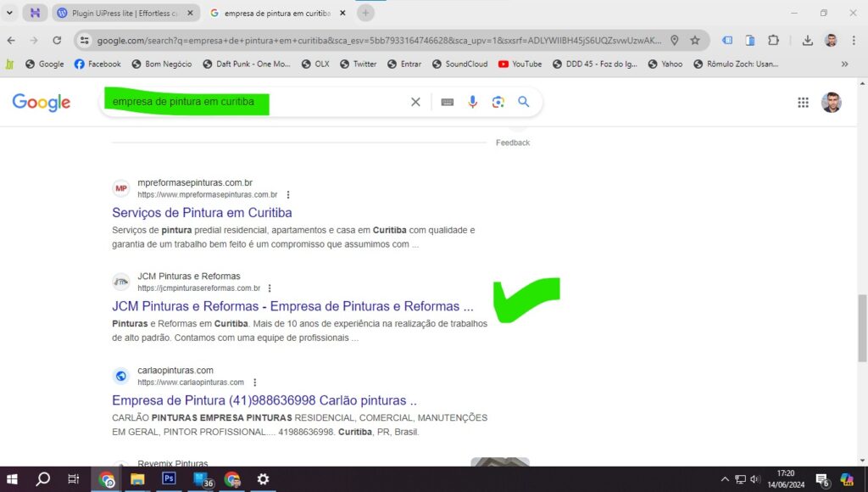The height and width of the screenshot is (492, 868).
Task: Open the OLX bookmark
Action: (315, 64)
